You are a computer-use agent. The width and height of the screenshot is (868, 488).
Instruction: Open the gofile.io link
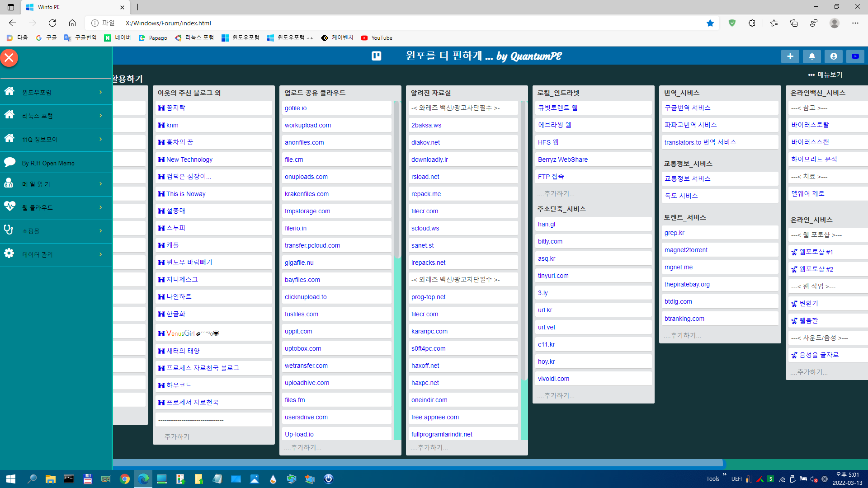(296, 108)
